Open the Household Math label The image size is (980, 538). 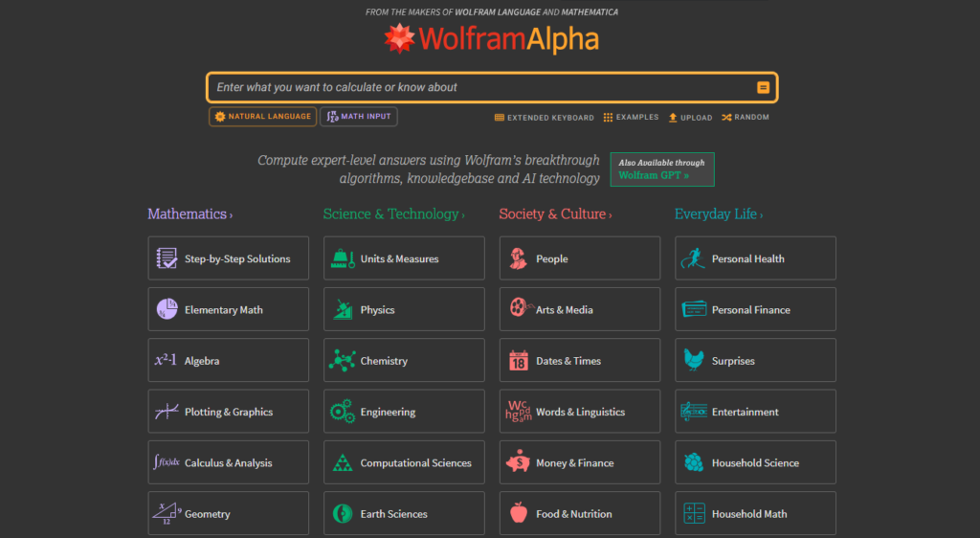click(749, 514)
